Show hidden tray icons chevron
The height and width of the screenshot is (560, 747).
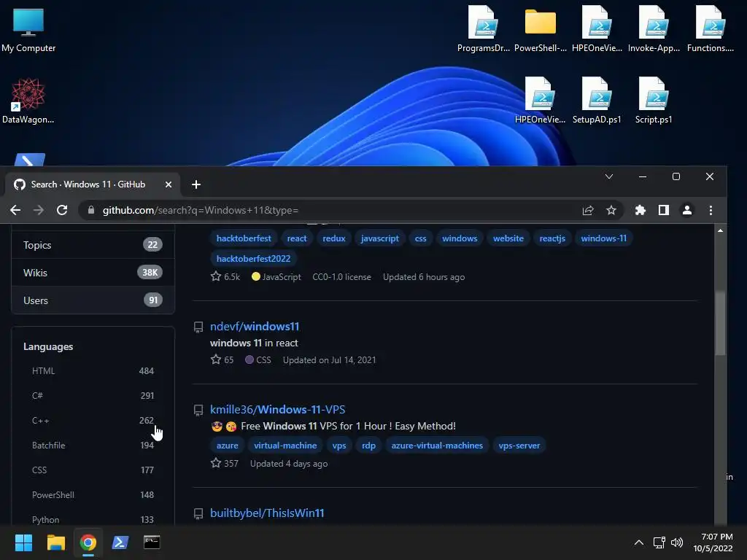click(639, 542)
